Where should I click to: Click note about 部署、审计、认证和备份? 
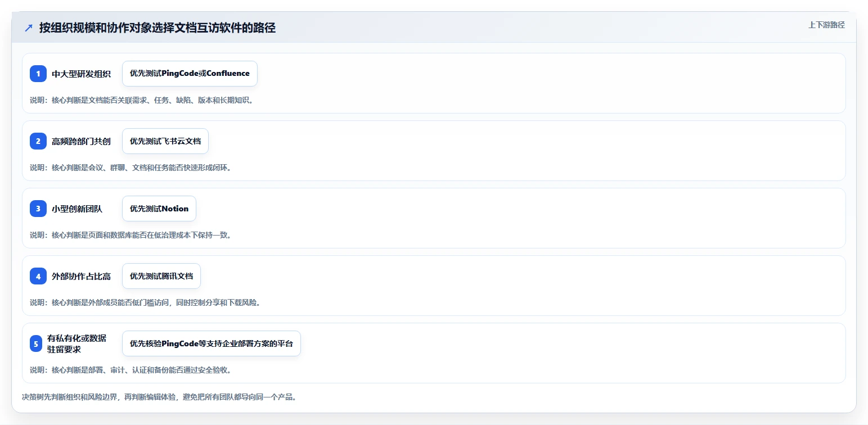coord(131,370)
